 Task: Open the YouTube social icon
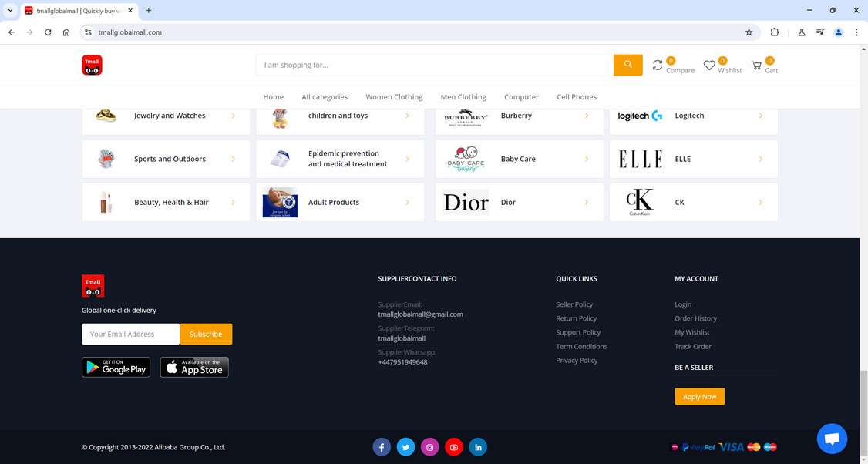454,447
